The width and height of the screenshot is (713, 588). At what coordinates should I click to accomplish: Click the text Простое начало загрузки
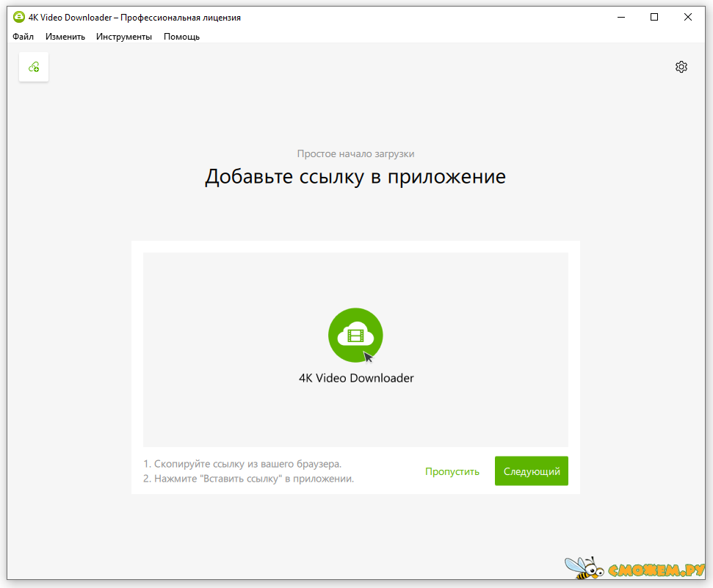coord(355,153)
